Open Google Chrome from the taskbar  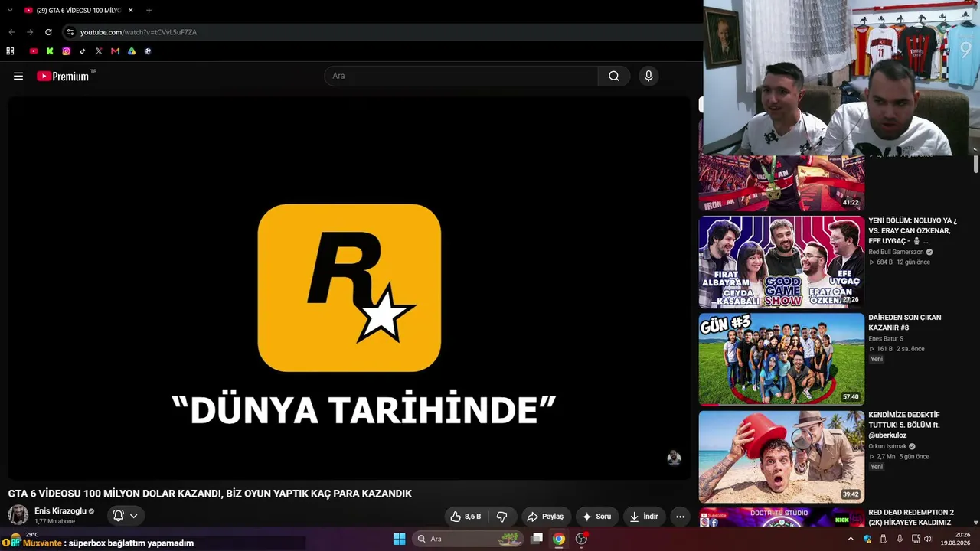point(559,539)
